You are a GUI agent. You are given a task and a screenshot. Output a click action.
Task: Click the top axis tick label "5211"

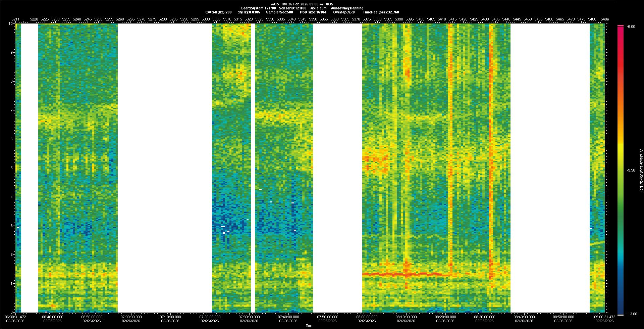tap(15, 19)
